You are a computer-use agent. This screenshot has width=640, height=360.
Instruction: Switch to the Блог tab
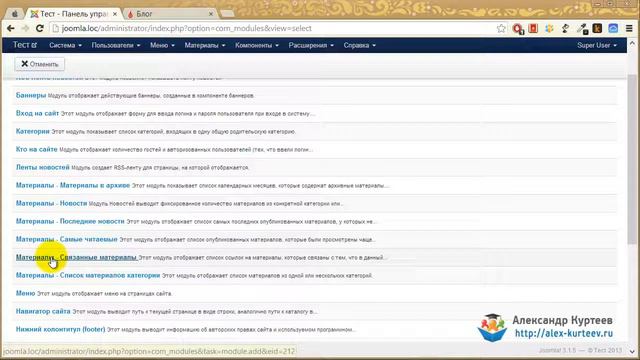click(x=170, y=14)
